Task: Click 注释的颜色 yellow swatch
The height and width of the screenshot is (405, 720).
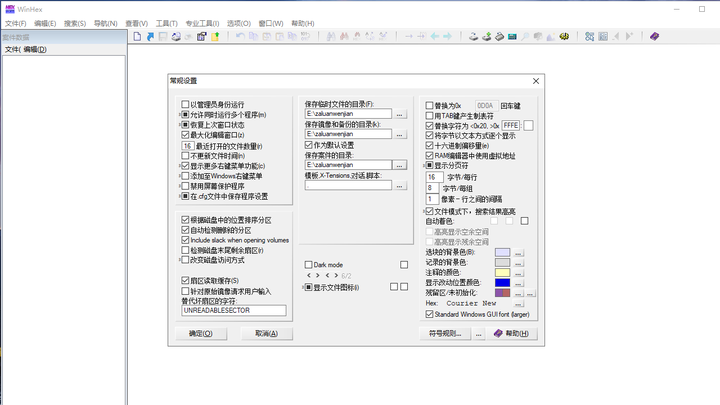Action: tap(502, 273)
